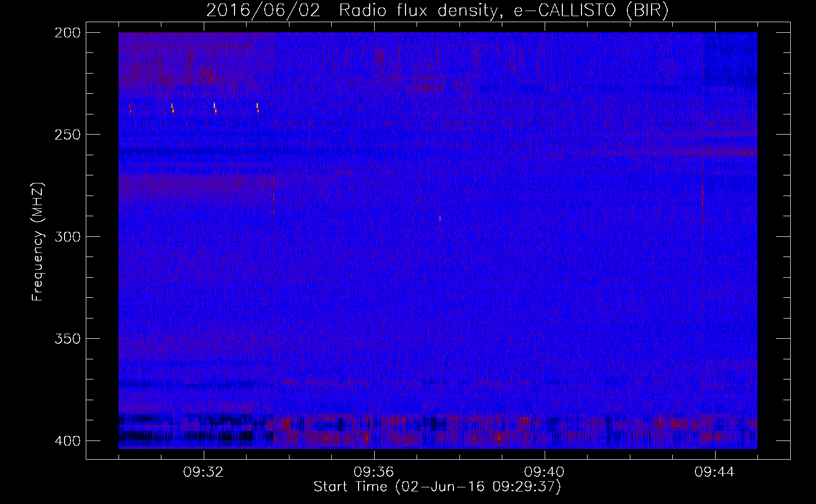
Task: Click the 'Frequency (MHZ)' axis label
Action: pos(38,241)
